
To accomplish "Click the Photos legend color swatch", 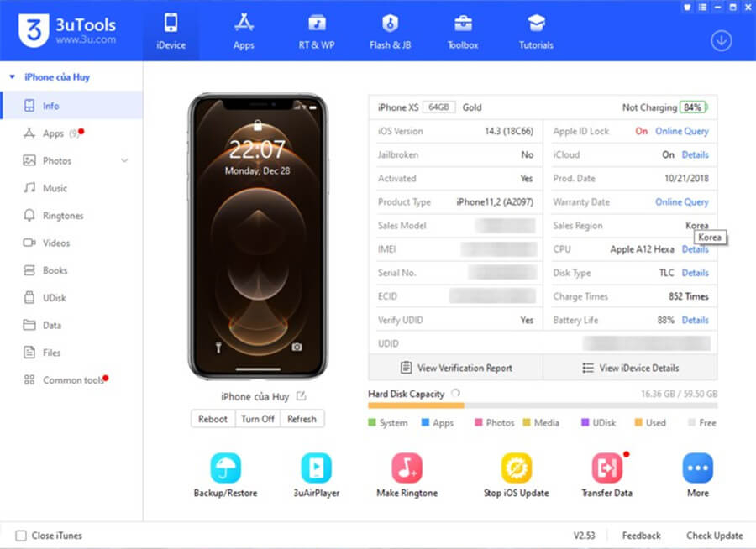I will [x=478, y=423].
